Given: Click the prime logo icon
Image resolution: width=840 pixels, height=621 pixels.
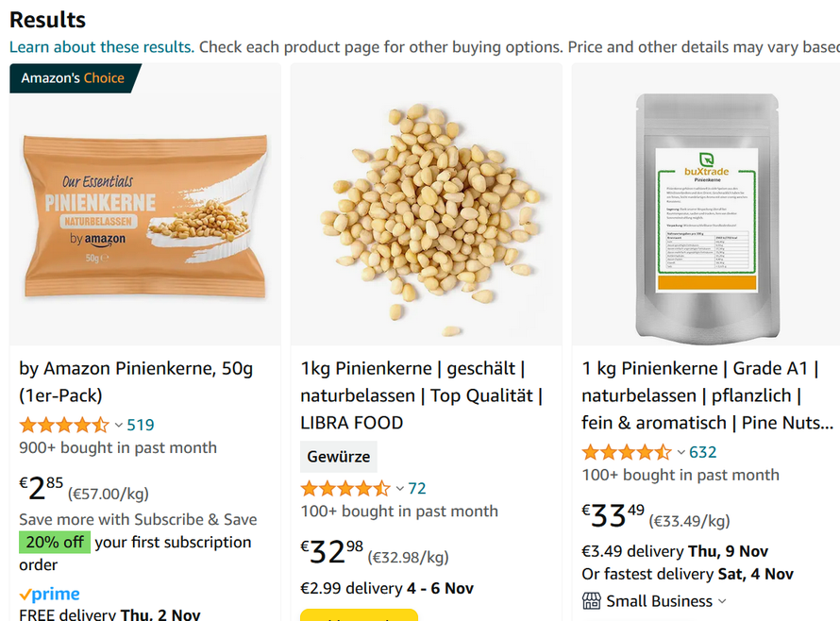Looking at the screenshot, I should coord(49,594).
